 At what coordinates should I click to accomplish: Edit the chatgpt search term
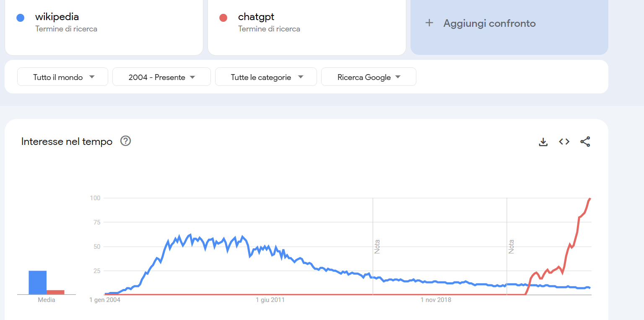coord(256,17)
